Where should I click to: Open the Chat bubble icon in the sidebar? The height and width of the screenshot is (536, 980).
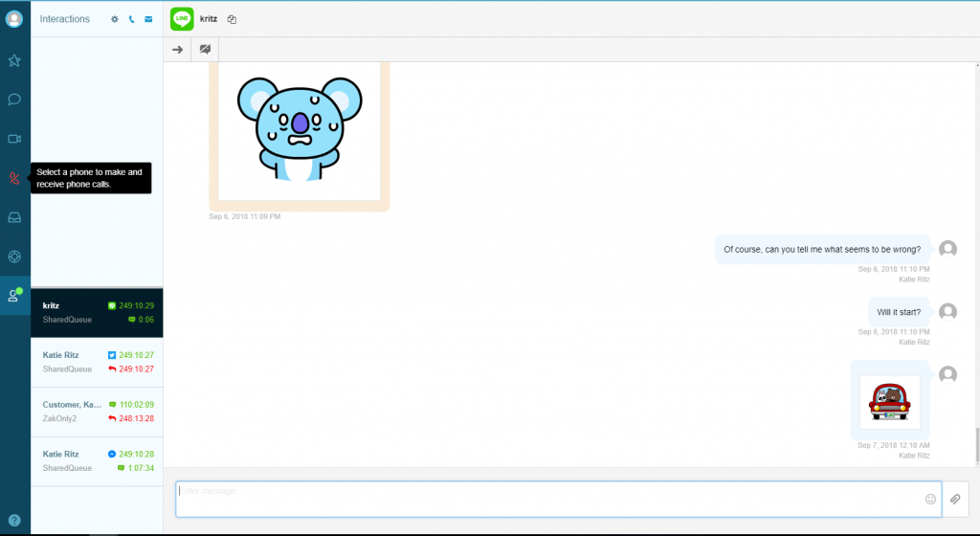[x=14, y=100]
